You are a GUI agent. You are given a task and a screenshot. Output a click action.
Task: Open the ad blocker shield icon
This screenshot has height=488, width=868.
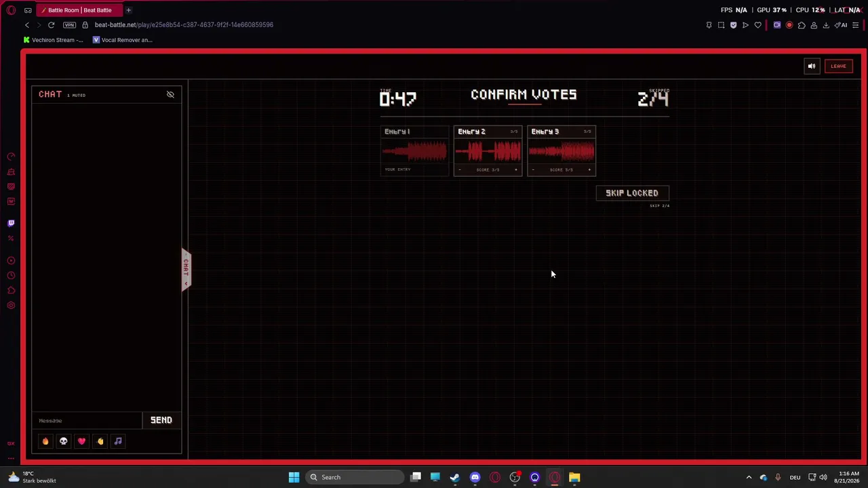(x=733, y=25)
